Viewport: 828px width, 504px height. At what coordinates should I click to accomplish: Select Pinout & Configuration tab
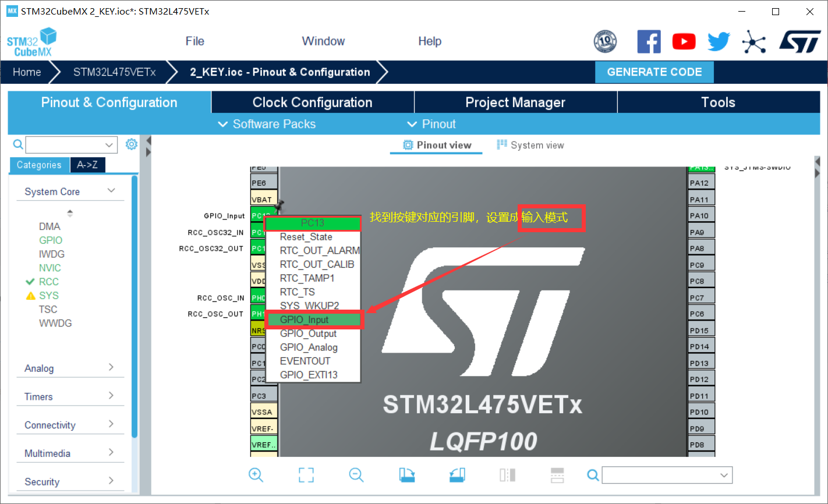[x=109, y=102]
